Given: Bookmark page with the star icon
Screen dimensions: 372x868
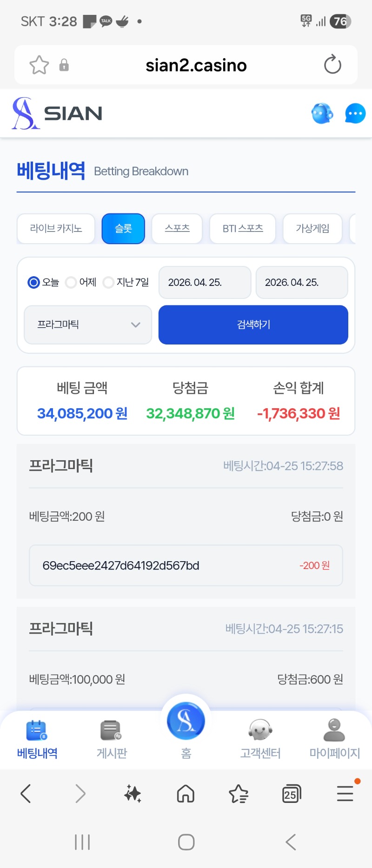Looking at the screenshot, I should point(39,65).
